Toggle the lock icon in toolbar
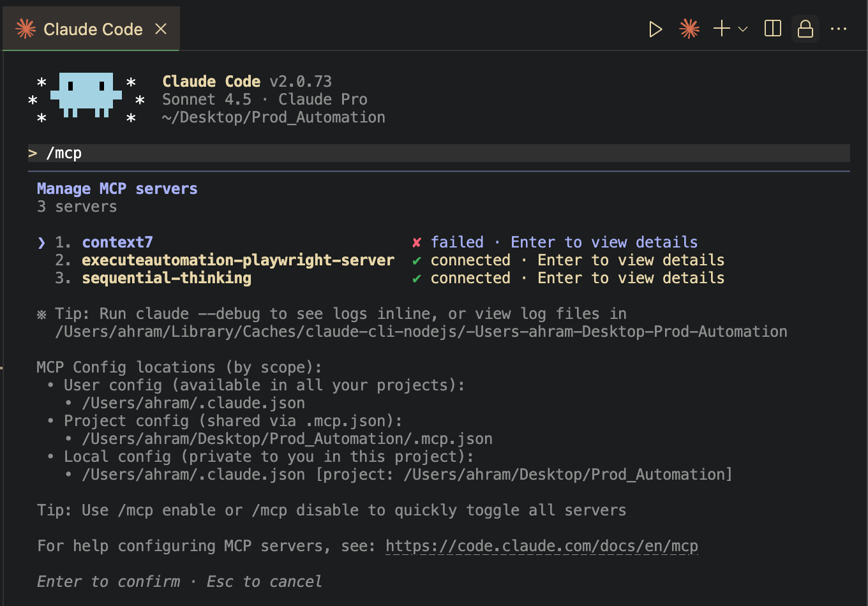The width and height of the screenshot is (868, 606). click(x=805, y=29)
